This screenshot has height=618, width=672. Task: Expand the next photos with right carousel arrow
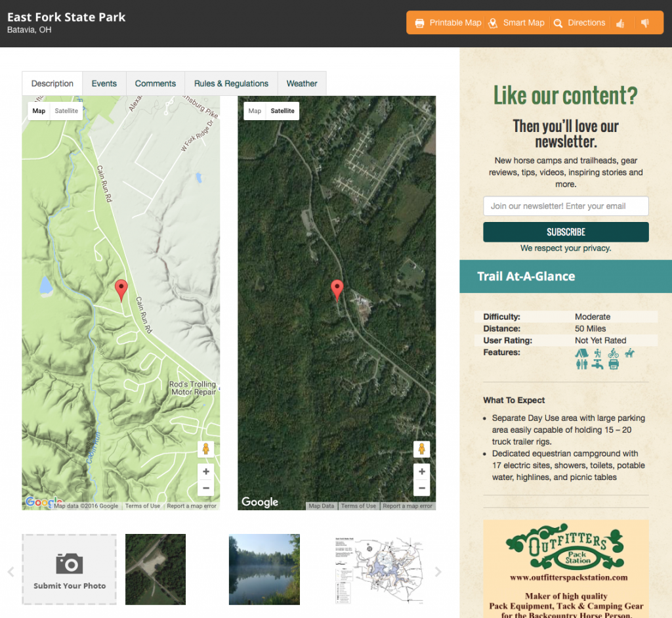coord(438,570)
